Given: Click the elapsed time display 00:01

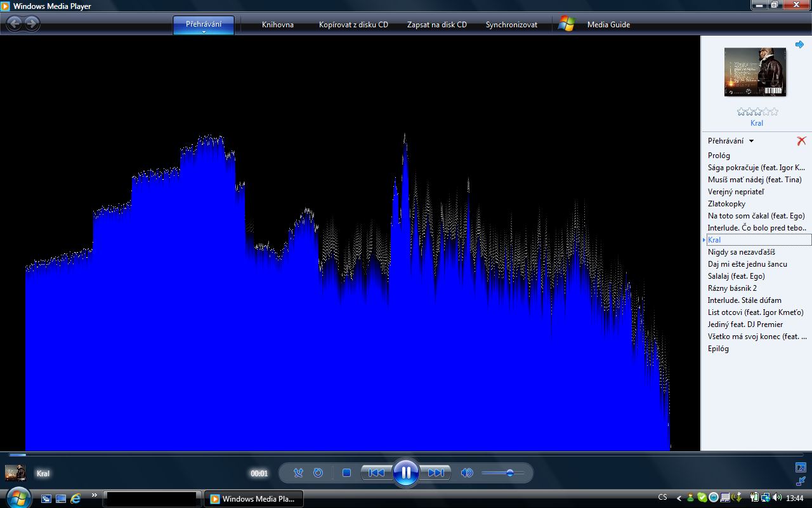Looking at the screenshot, I should 259,473.
